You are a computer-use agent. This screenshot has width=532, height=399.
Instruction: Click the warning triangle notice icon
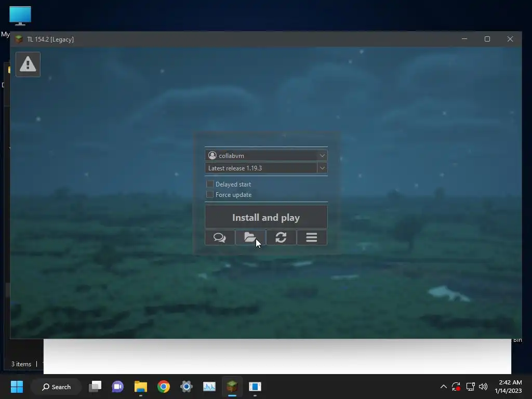pyautogui.click(x=28, y=64)
